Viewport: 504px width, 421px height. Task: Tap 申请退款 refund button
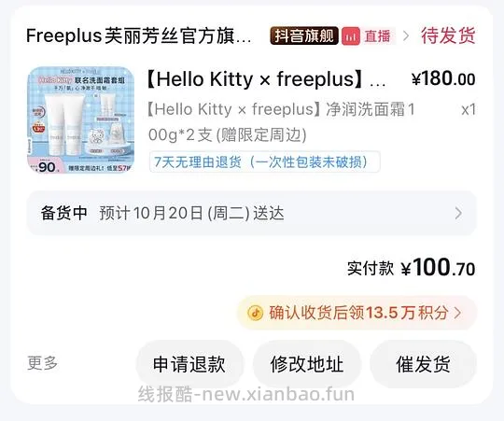tap(189, 364)
